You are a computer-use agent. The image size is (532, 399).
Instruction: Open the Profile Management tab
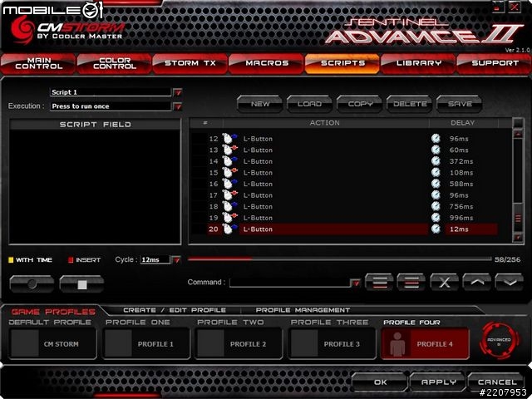coord(303,310)
